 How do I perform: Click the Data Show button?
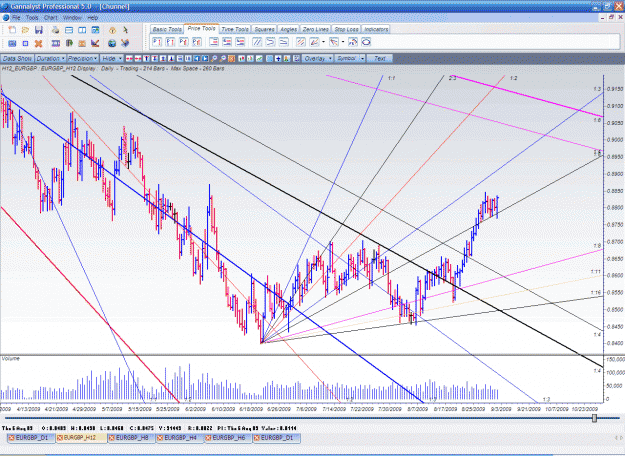17,59
